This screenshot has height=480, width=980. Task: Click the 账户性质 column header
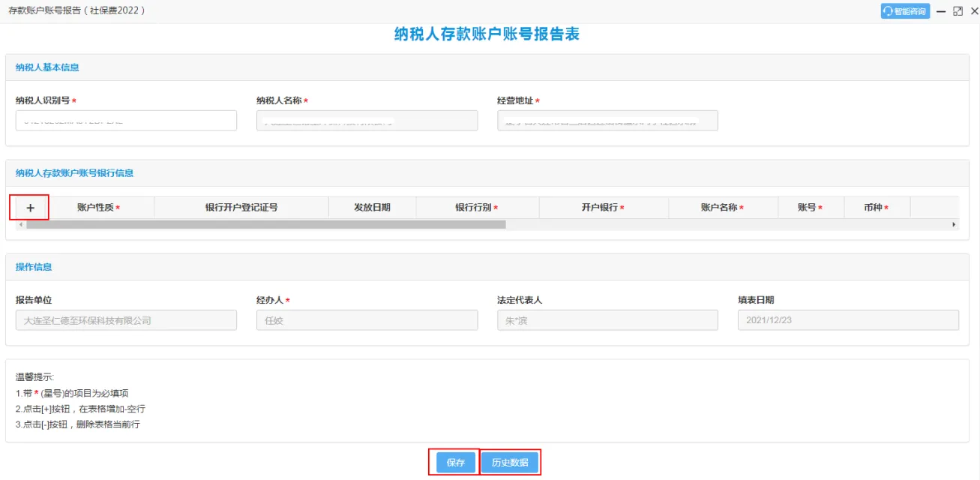pyautogui.click(x=98, y=208)
